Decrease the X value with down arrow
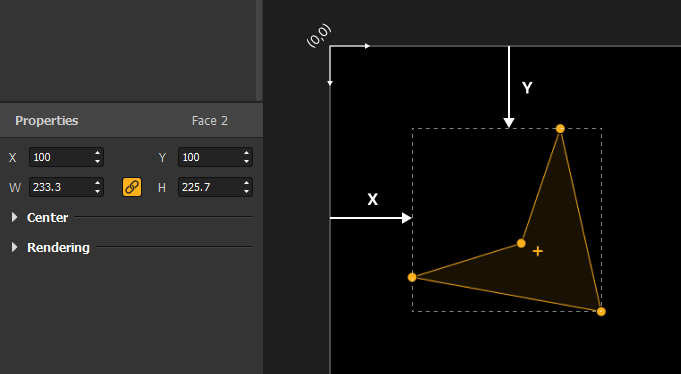The width and height of the screenshot is (681, 374). 97,162
